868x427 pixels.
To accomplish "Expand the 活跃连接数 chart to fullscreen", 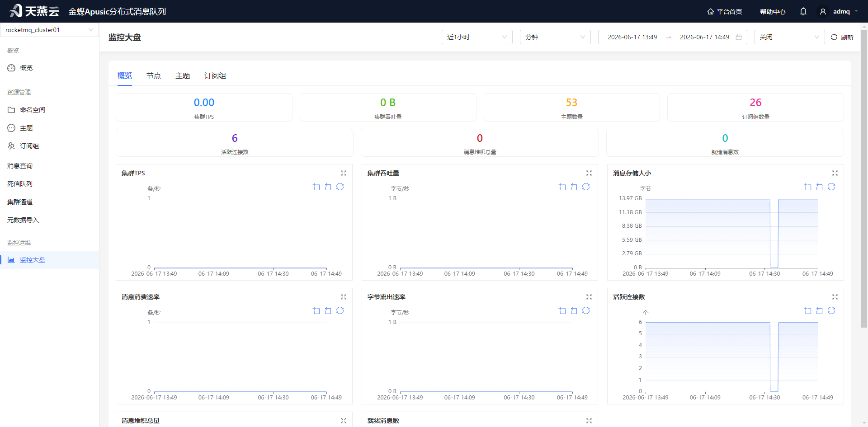I will (835, 297).
